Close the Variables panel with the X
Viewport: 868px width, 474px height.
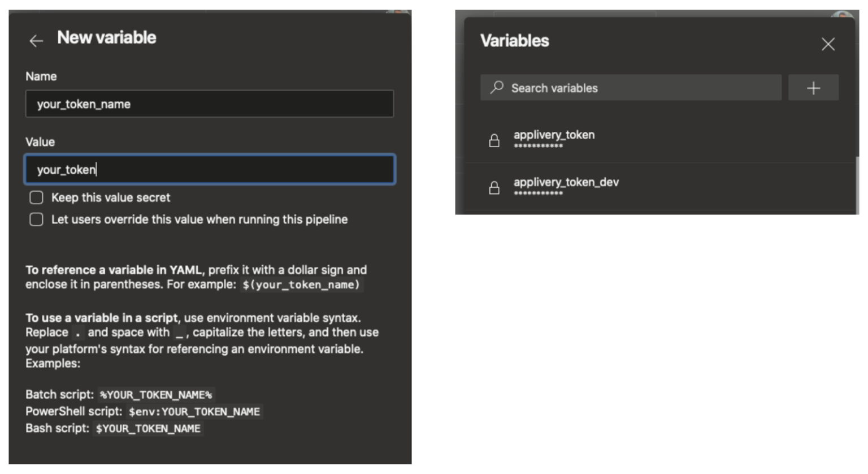[x=828, y=44]
